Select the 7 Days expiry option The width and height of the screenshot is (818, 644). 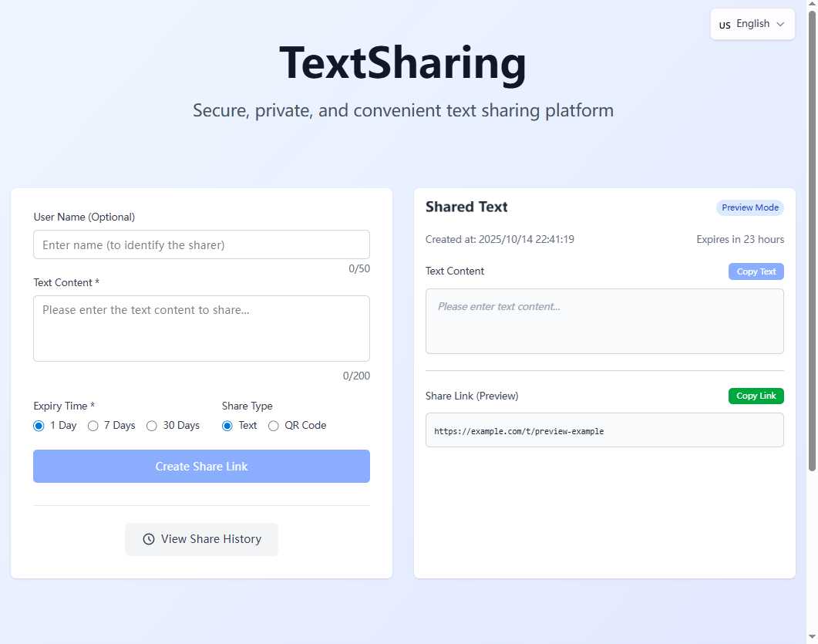point(93,426)
